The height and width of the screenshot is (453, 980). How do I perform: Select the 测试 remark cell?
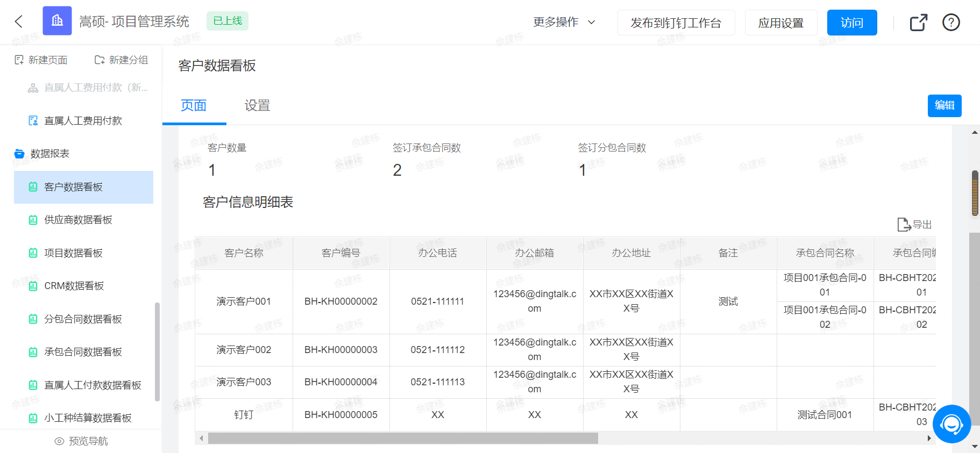point(728,301)
